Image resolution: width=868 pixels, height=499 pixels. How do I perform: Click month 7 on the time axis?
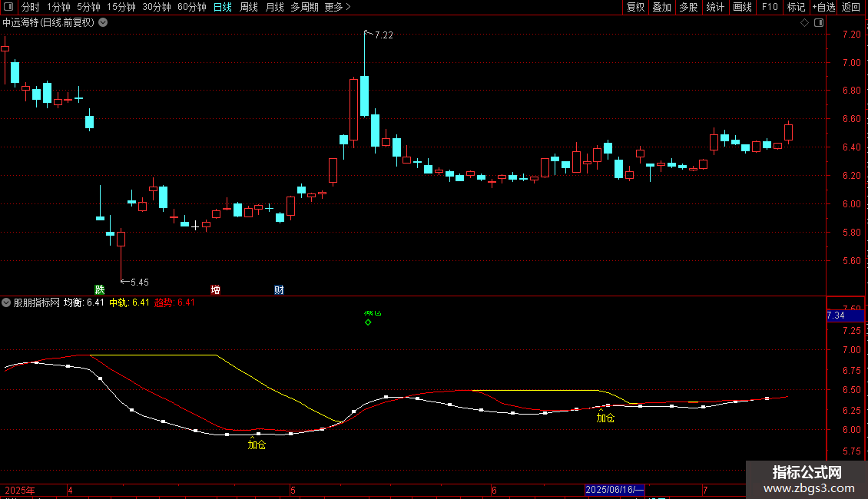point(704,490)
